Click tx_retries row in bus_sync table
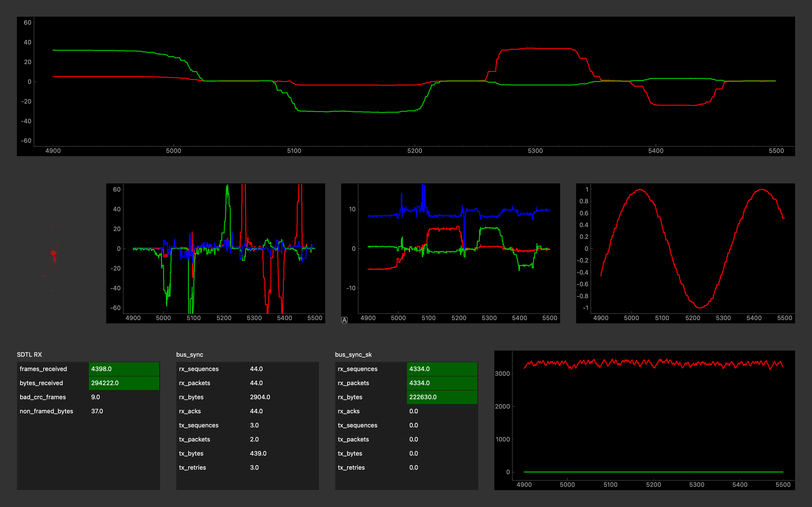812x507 pixels. 192,468
